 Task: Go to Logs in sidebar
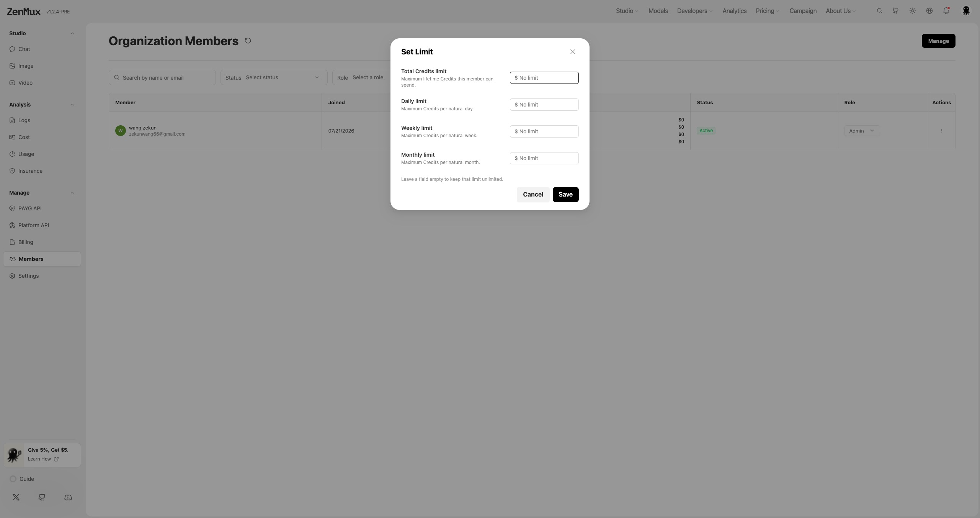[42, 120]
